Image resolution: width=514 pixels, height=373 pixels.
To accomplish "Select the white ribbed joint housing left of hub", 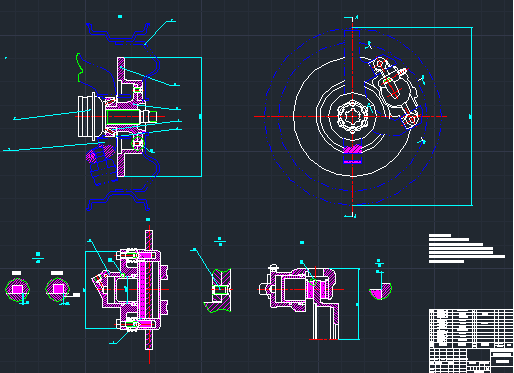I will coord(87,116).
